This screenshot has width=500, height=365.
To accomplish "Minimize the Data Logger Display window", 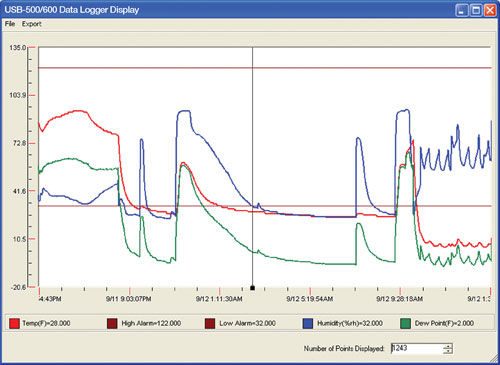I will (x=461, y=10).
